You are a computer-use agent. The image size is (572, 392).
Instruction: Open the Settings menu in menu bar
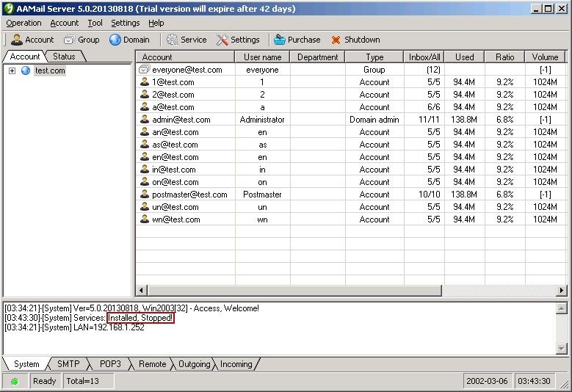pyautogui.click(x=125, y=23)
